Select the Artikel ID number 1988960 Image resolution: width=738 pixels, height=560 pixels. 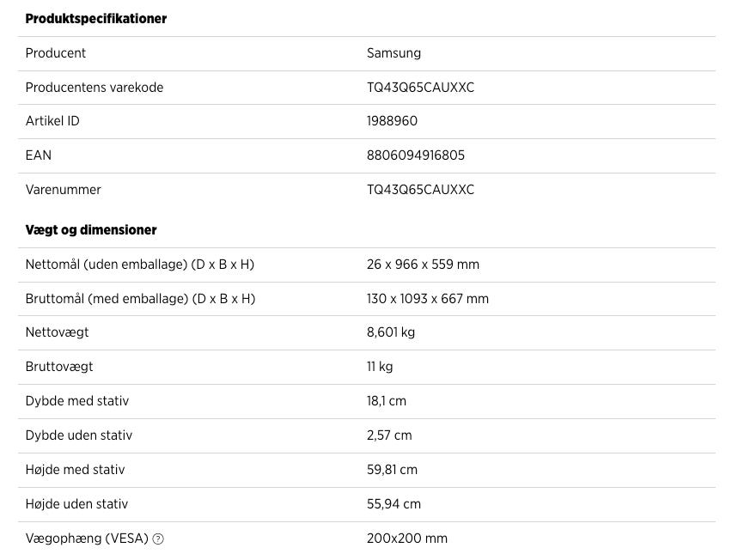392,121
